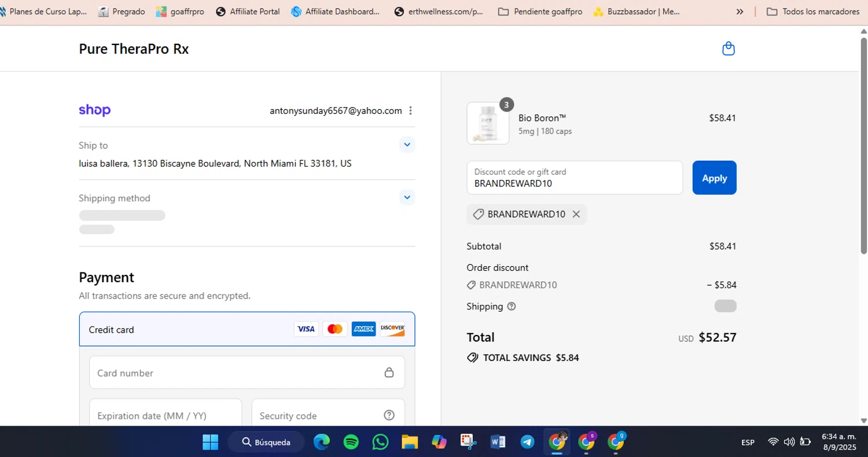Click the Subtotal $58.41 value

pyautogui.click(x=723, y=246)
